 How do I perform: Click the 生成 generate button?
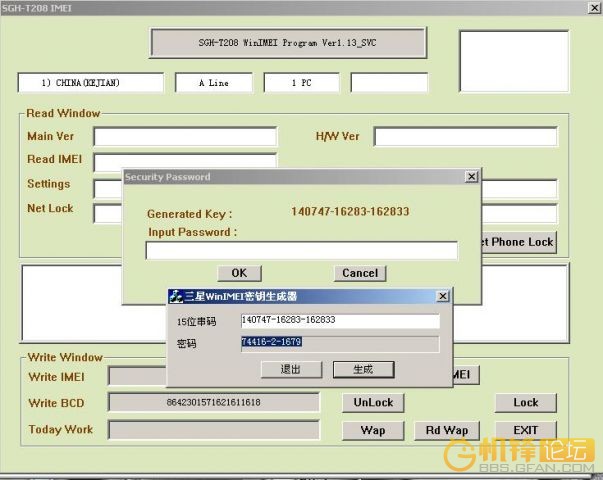(363, 370)
